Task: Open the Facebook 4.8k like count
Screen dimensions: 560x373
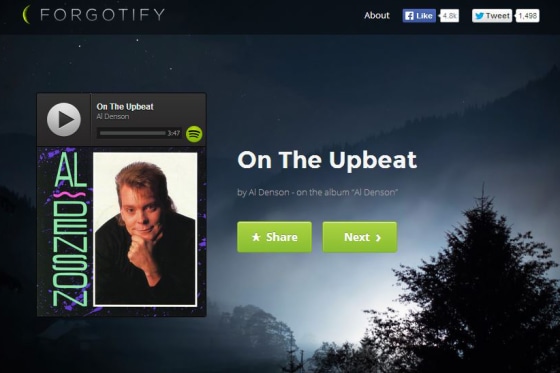Action: pyautogui.click(x=449, y=16)
